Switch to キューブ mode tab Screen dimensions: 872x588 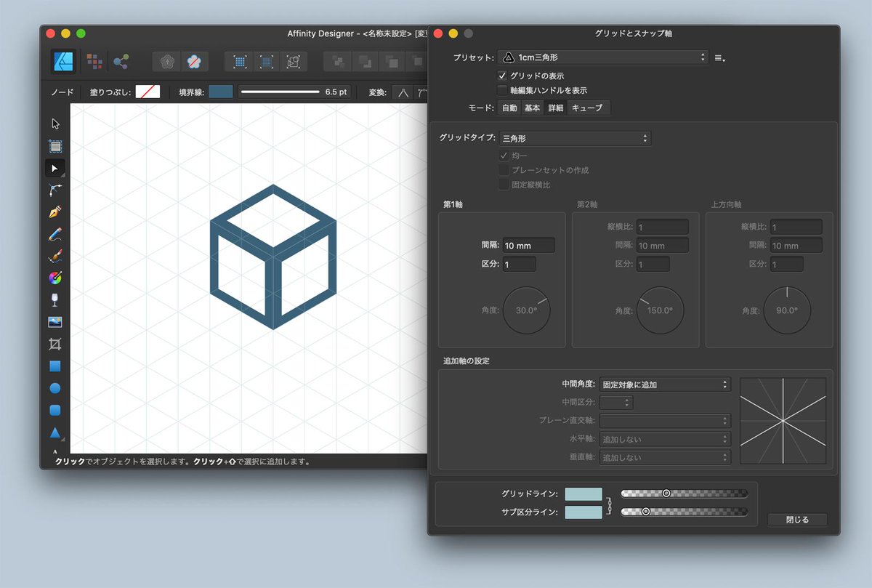coord(589,108)
